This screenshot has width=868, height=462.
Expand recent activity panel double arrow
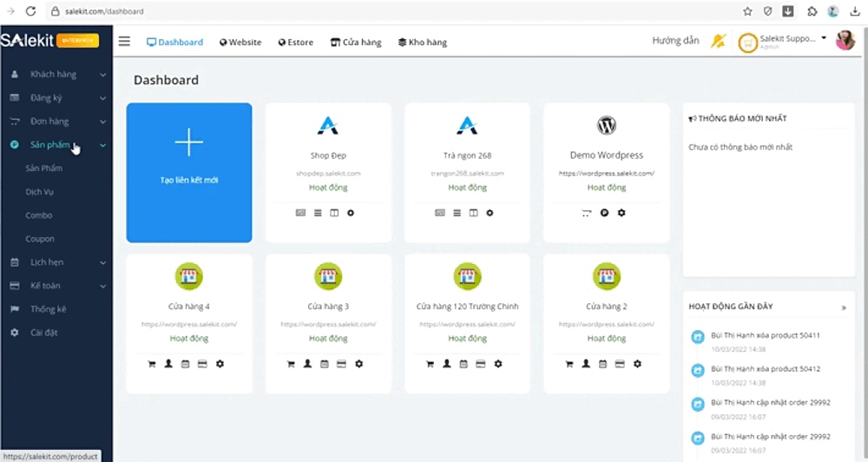[x=844, y=307]
